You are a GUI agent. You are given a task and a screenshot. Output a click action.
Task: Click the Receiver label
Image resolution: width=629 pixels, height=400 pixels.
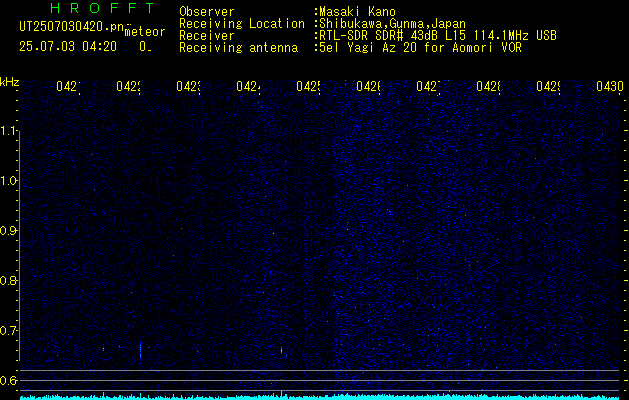click(207, 36)
